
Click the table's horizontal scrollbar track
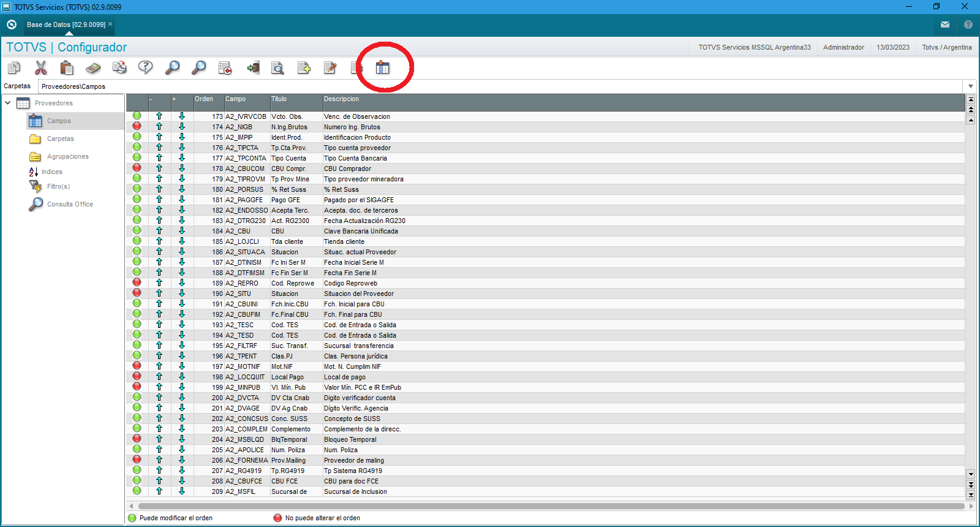[551, 506]
